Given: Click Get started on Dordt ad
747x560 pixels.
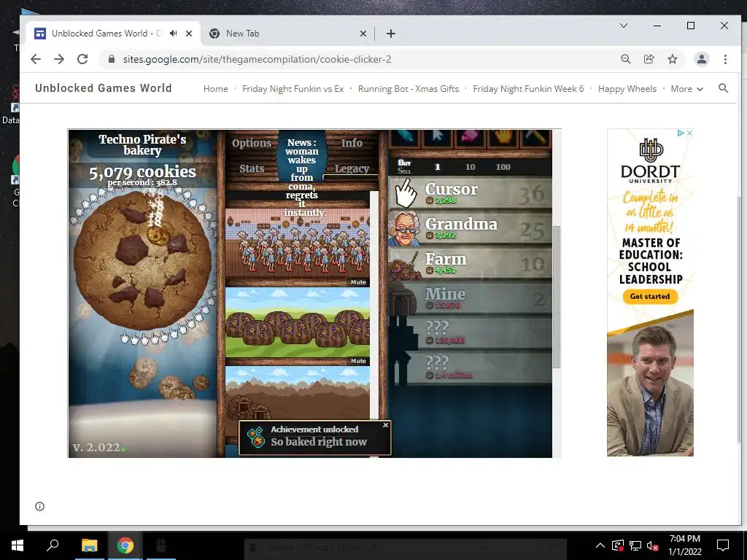Looking at the screenshot, I should [x=650, y=296].
